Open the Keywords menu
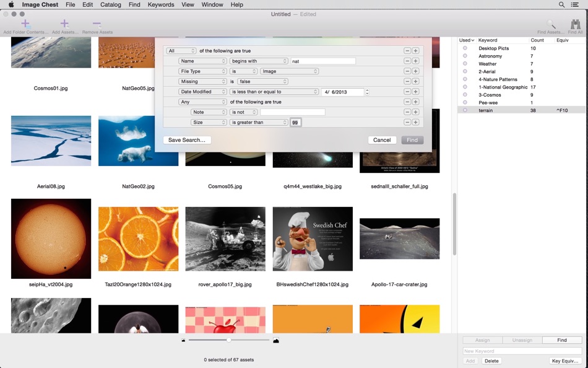The height and width of the screenshot is (368, 588). [161, 4]
